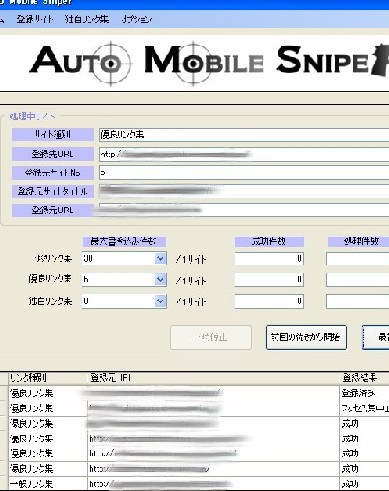Open the 優良リンク集 max count dropdown
The height and width of the screenshot is (491, 389).
point(160,279)
